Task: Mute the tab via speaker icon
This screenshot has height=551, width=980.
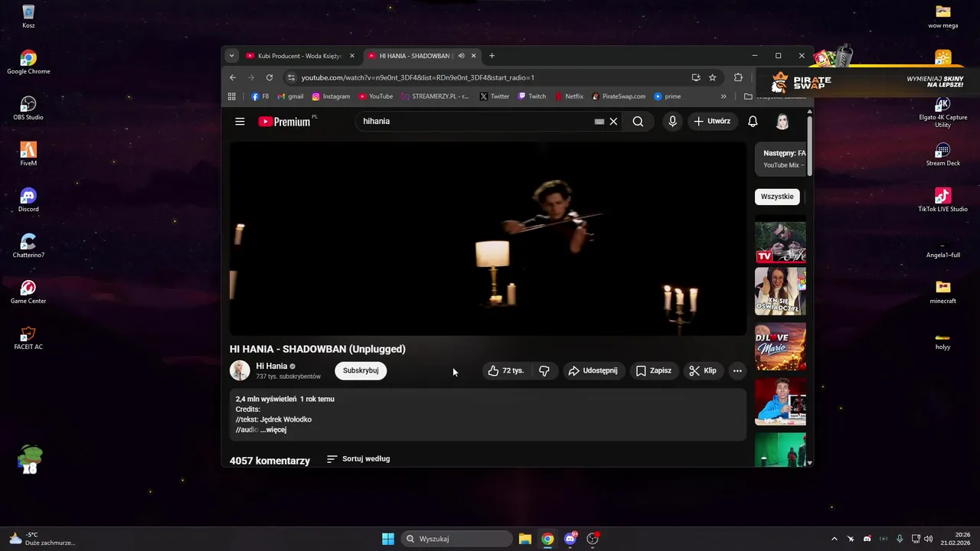Action: 461,56
